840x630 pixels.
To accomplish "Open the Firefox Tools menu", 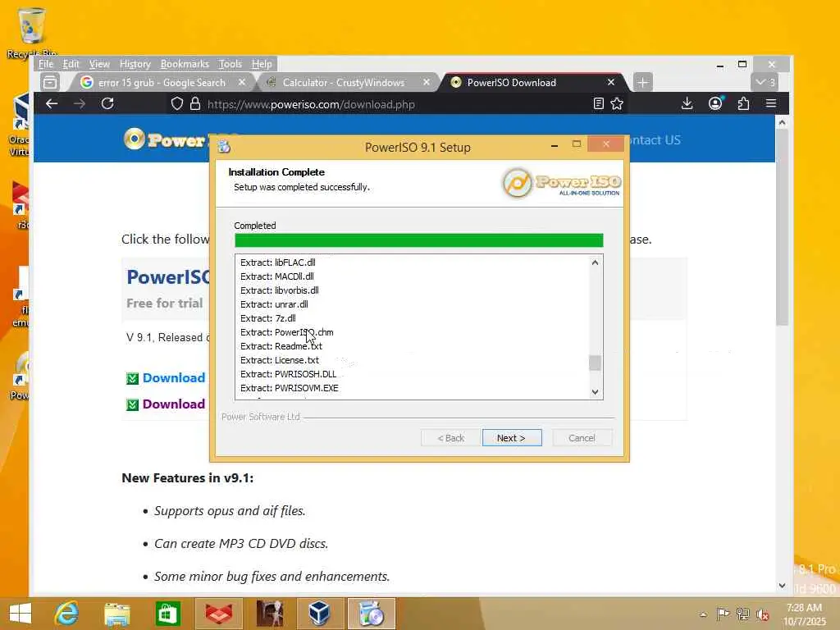I will (231, 64).
